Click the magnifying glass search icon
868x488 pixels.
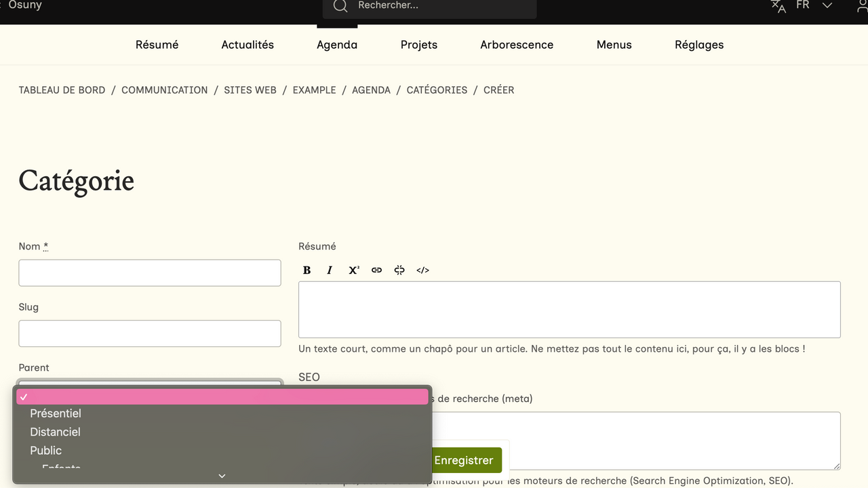point(340,6)
